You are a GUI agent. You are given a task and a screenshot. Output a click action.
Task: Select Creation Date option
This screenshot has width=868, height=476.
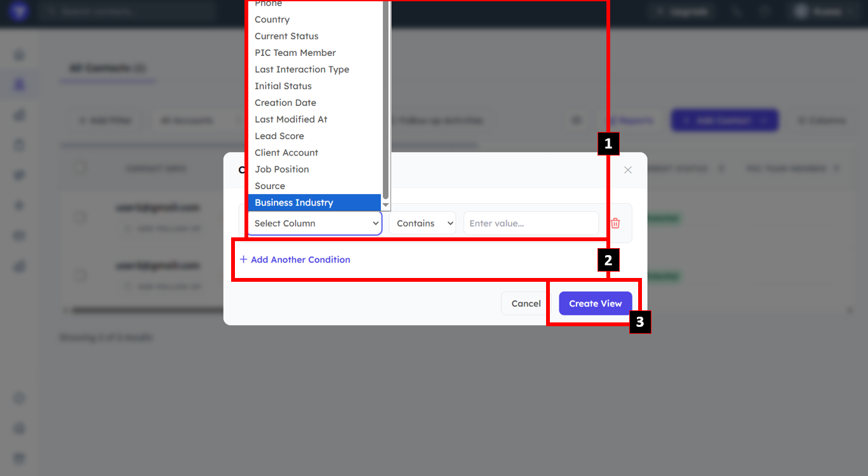coord(314,103)
